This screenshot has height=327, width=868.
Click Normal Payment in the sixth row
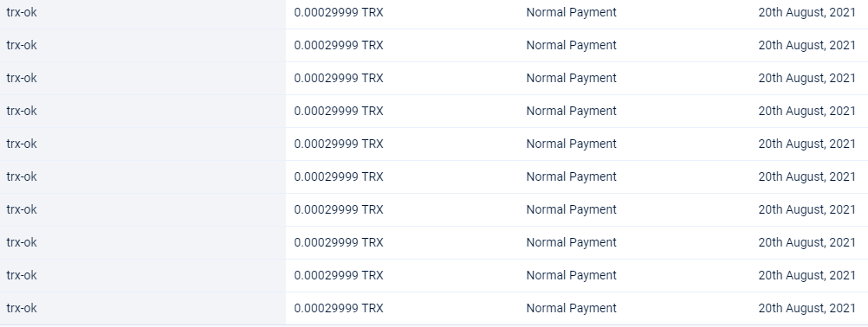[x=571, y=176]
